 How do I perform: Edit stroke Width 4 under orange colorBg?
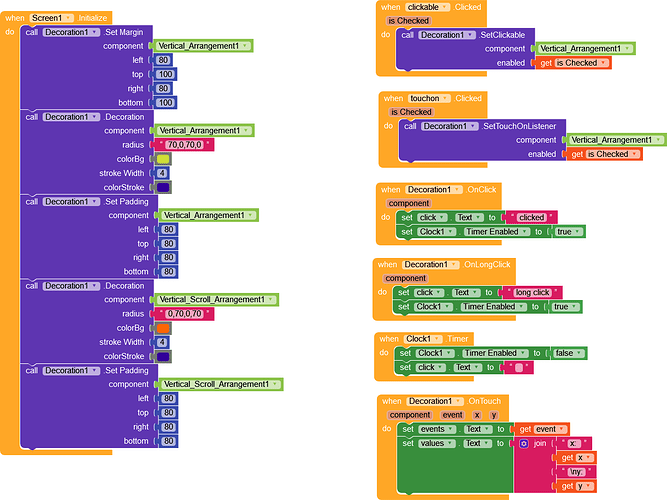point(162,342)
